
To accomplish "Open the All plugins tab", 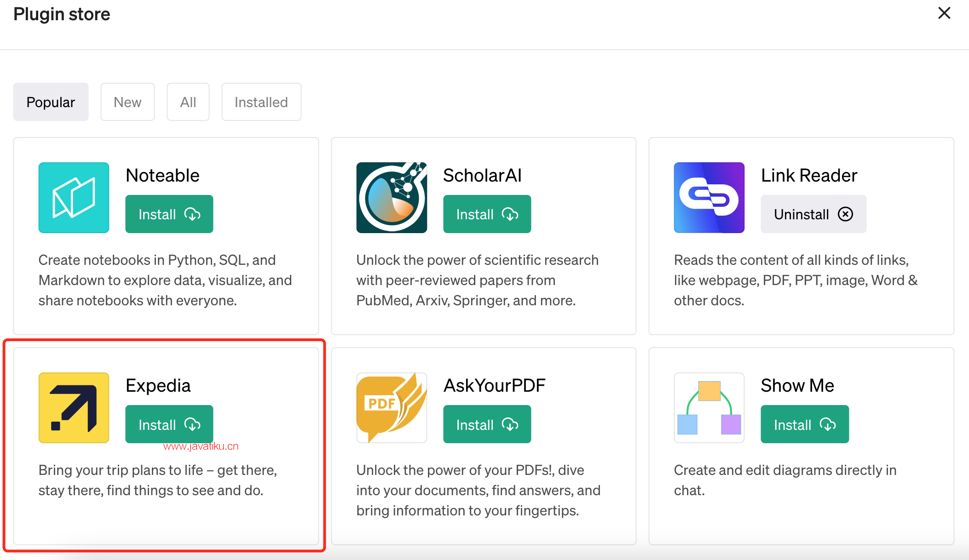I will click(188, 102).
